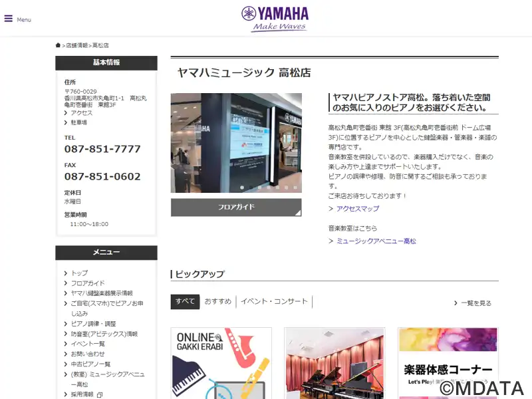The width and height of the screenshot is (532, 399).
Task: Click the Yamaha Make Waves logo
Action: coord(275,19)
